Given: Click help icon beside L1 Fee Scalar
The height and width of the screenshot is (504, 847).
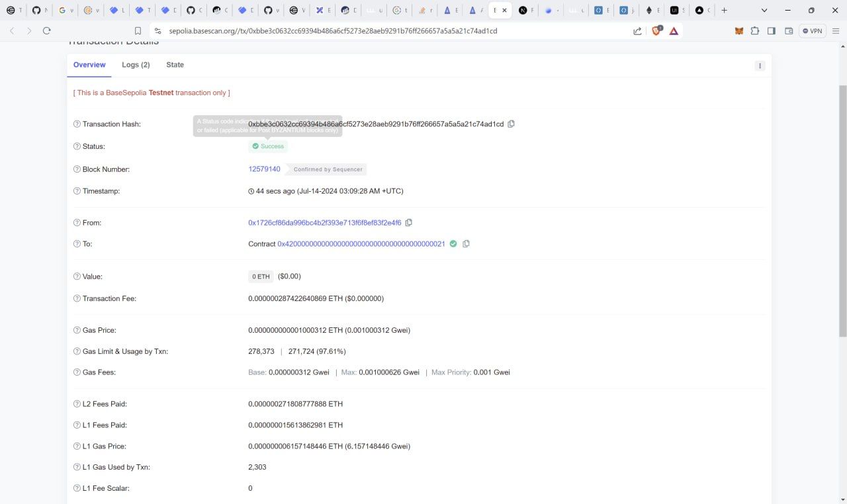Looking at the screenshot, I should click(77, 489).
